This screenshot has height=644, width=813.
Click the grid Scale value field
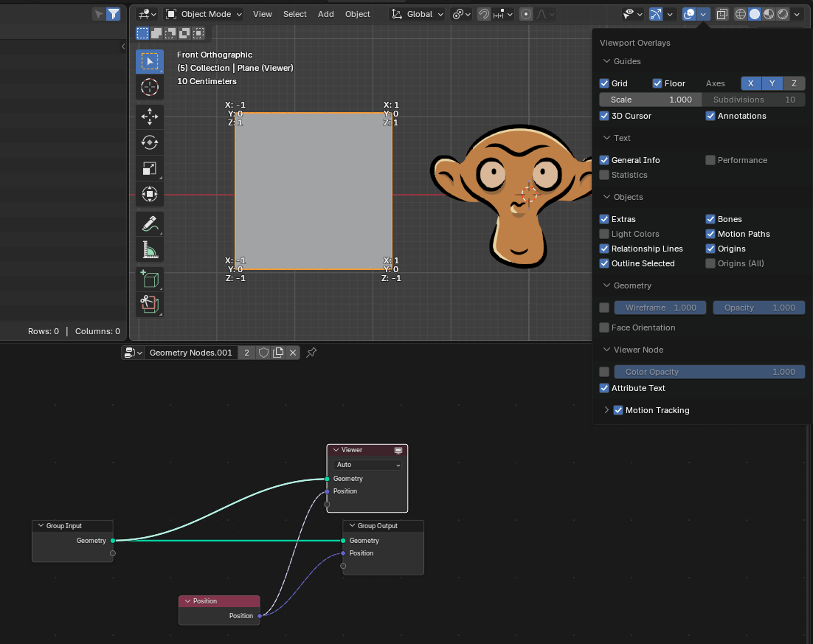650,100
